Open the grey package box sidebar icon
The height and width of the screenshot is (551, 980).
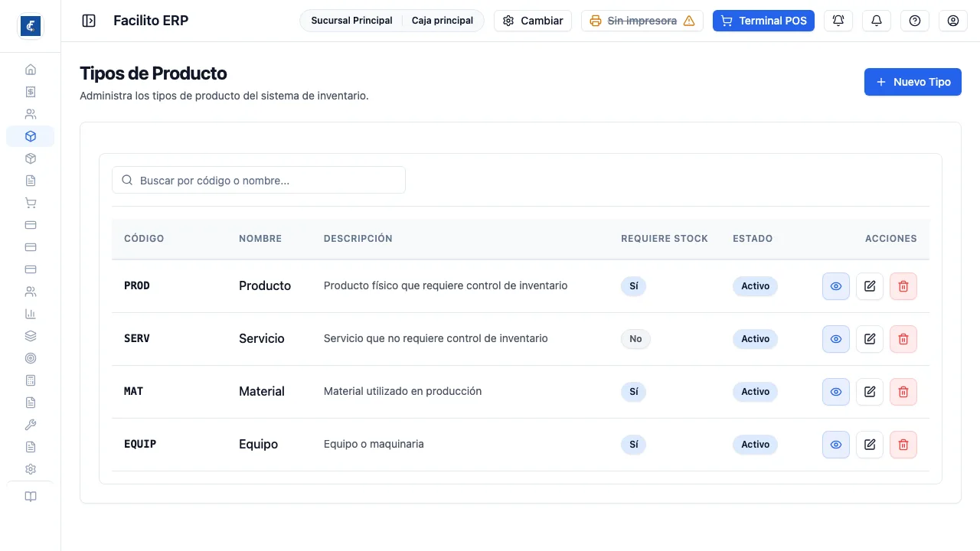click(31, 158)
